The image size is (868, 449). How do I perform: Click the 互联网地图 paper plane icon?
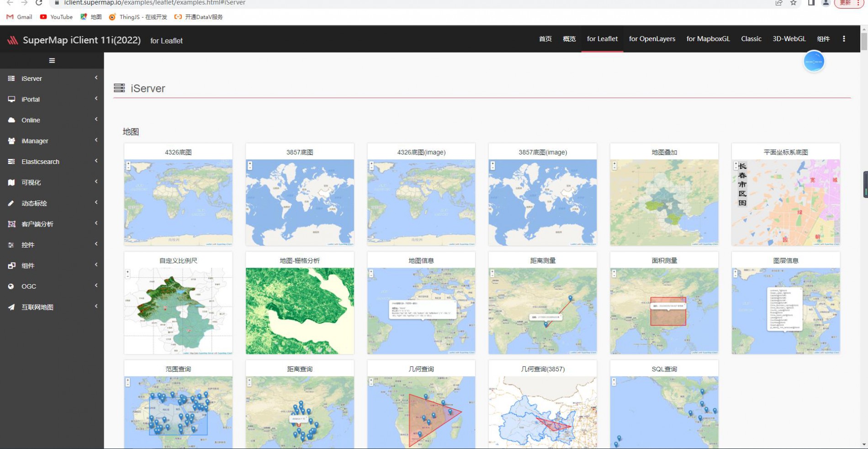[x=11, y=307]
